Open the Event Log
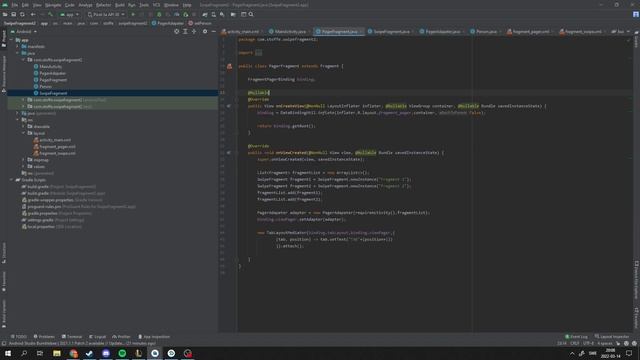 coord(576,337)
